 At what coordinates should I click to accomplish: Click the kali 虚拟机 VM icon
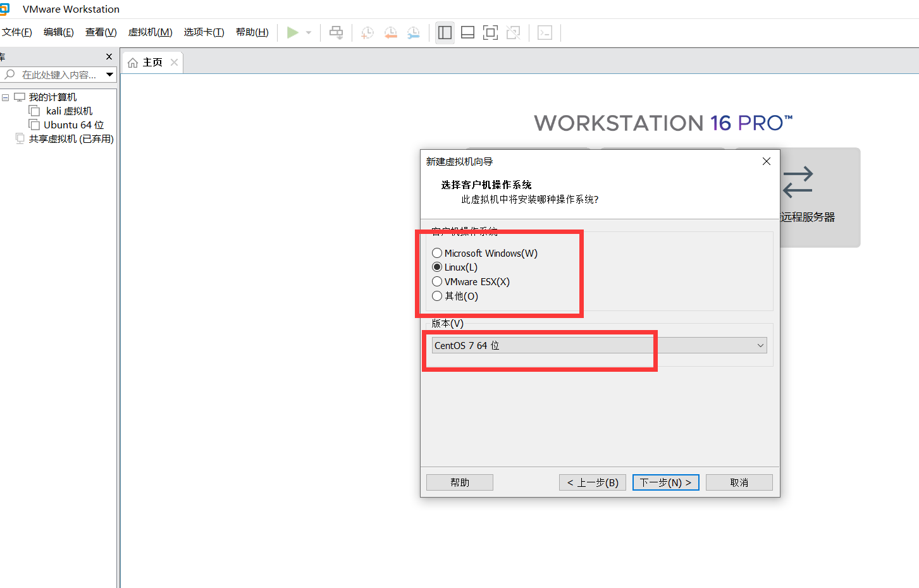[x=34, y=111]
